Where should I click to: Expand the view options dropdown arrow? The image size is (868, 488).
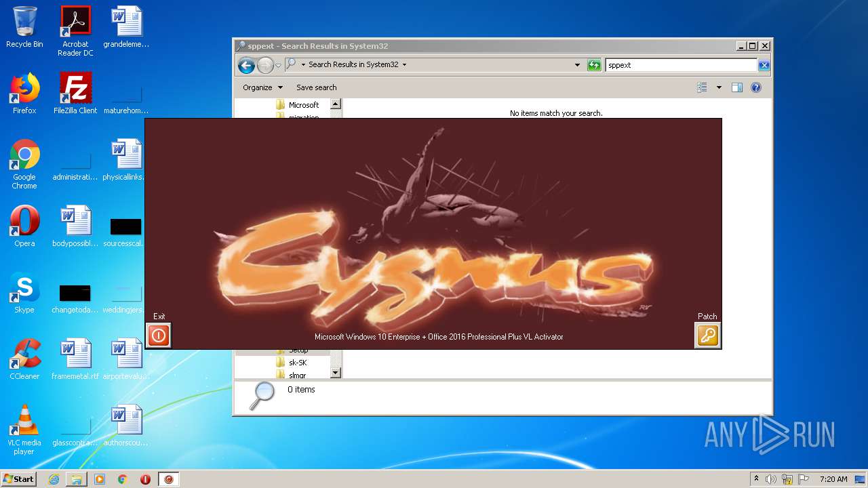coord(719,87)
